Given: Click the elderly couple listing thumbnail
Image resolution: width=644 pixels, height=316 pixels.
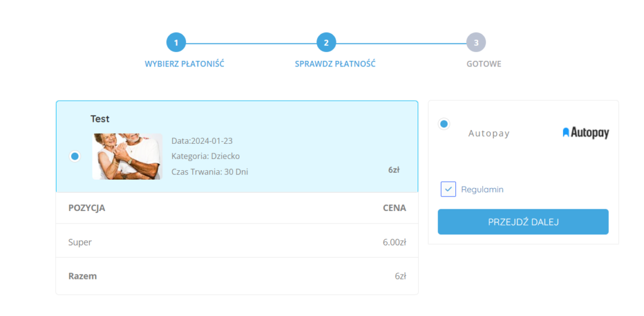Looking at the screenshot, I should [x=128, y=156].
